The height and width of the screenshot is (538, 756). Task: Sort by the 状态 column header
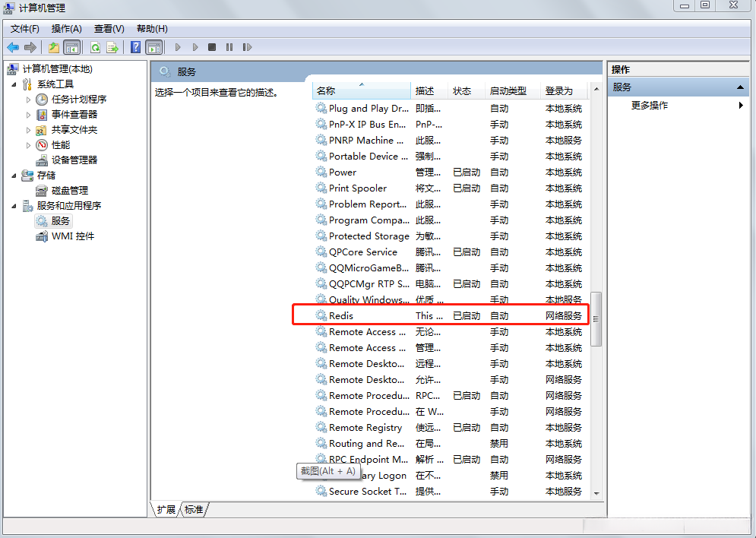click(467, 90)
